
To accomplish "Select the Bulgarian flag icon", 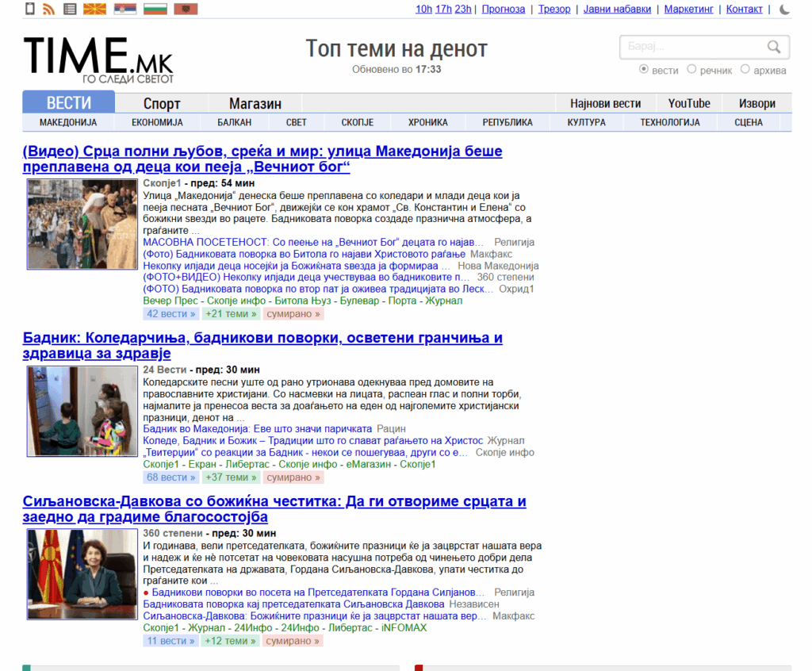I will pyautogui.click(x=155, y=9).
